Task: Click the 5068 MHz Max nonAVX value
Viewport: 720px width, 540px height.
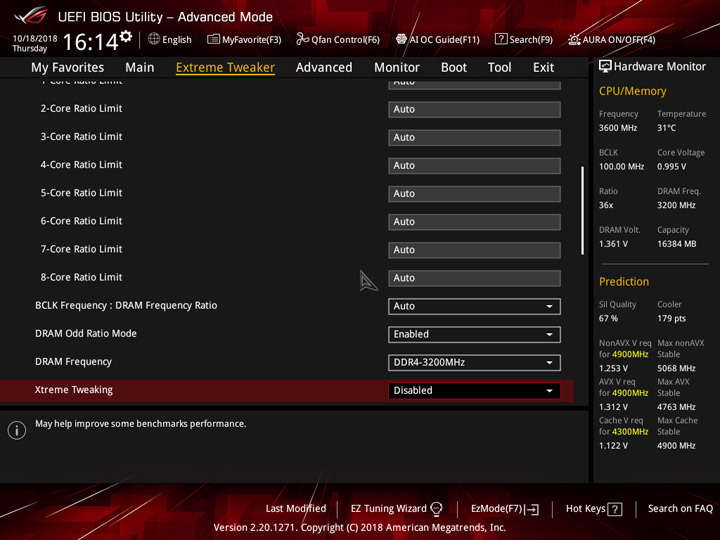Action: tap(676, 369)
